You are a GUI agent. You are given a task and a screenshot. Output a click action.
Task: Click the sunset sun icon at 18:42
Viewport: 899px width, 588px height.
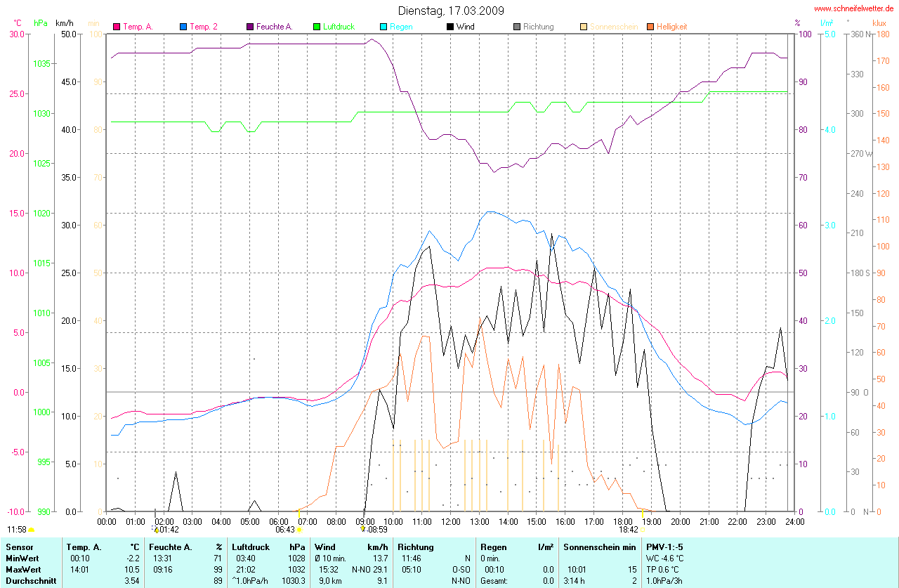coord(643,530)
